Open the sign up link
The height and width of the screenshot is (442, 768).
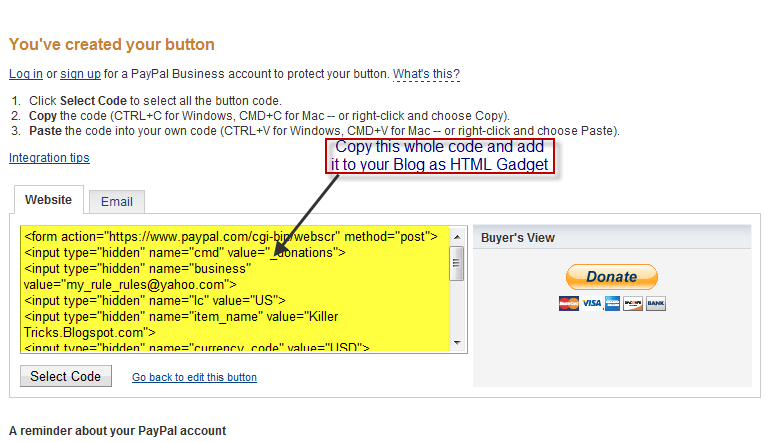click(80, 74)
